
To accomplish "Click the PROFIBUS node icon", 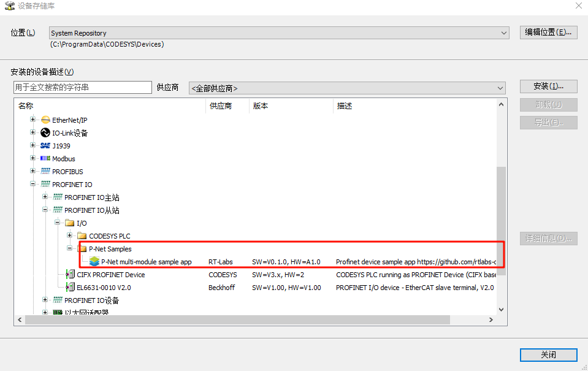I will coord(45,172).
